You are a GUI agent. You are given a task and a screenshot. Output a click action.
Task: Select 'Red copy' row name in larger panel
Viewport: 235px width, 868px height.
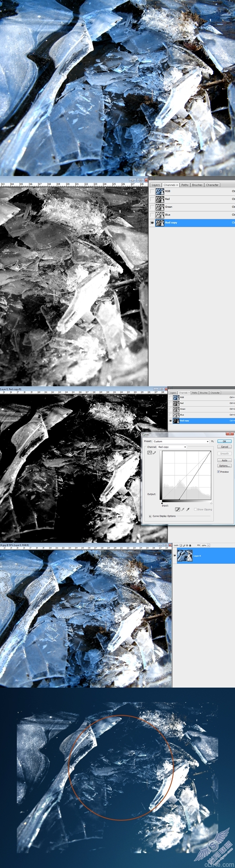coord(171,223)
